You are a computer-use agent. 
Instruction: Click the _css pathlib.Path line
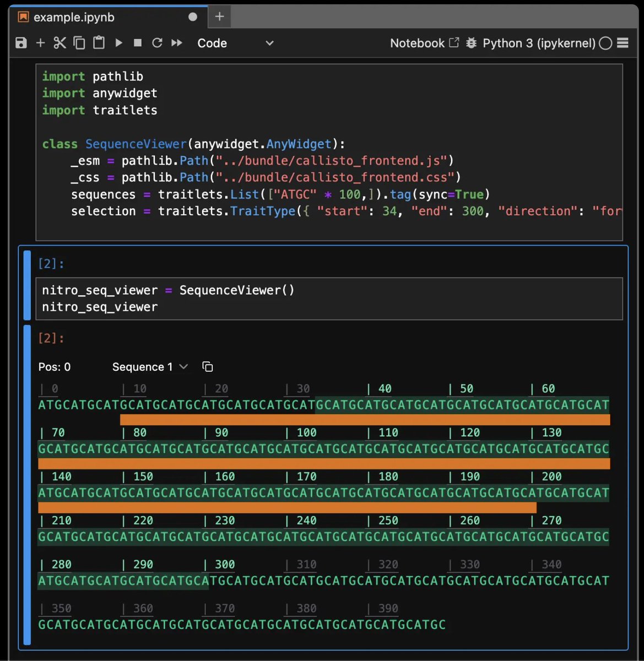coord(266,177)
